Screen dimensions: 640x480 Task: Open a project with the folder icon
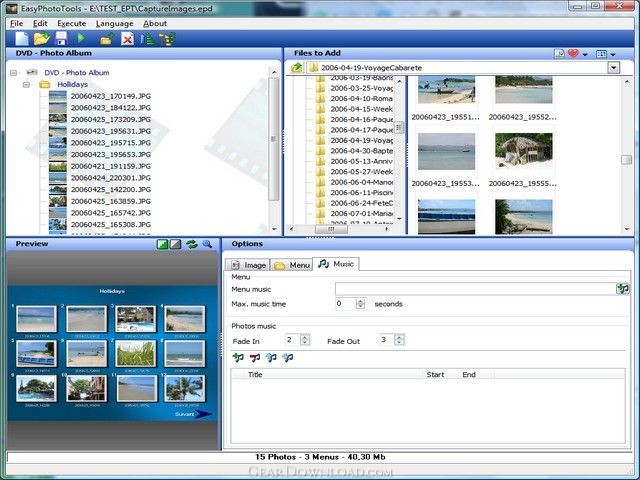(x=42, y=39)
